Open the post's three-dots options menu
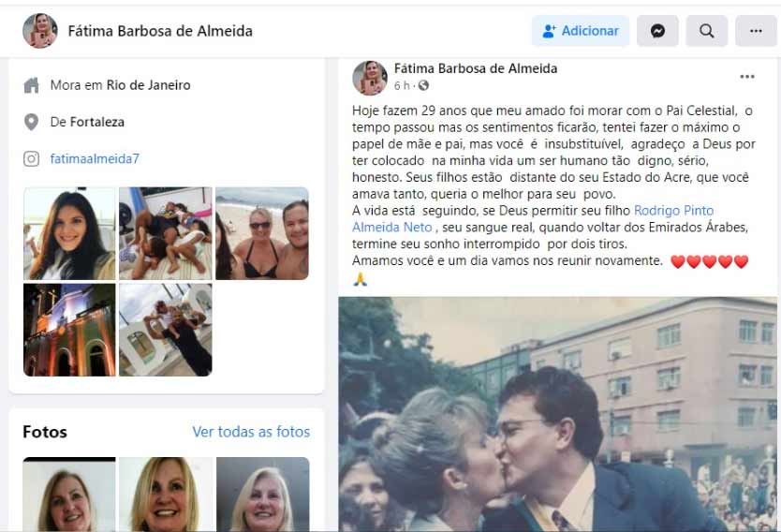Screen dimensions: 781x532 pos(746,77)
